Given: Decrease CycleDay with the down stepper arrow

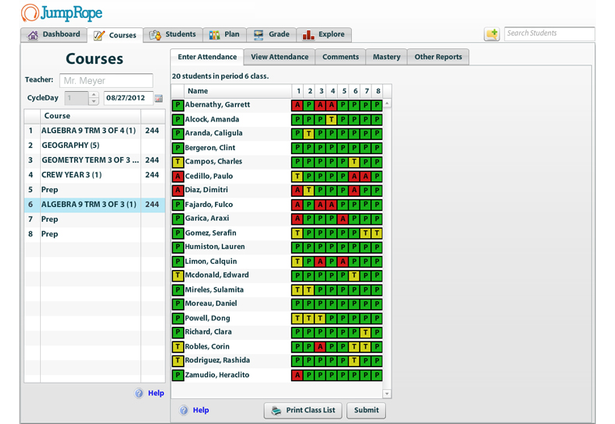Looking at the screenshot, I should (x=93, y=101).
